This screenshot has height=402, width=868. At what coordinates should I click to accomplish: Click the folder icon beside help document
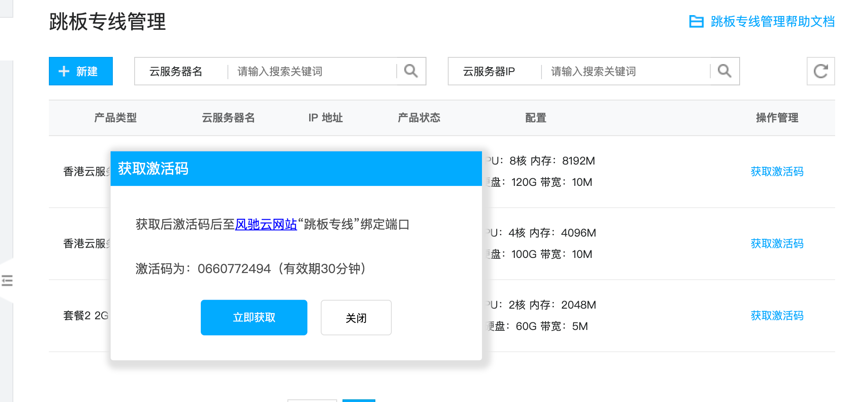coord(696,21)
